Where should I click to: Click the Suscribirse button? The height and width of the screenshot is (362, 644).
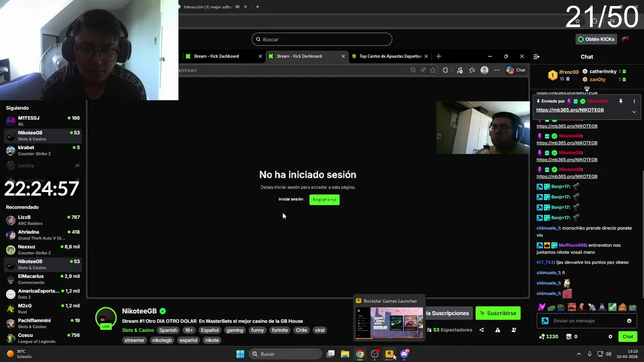[x=498, y=313]
